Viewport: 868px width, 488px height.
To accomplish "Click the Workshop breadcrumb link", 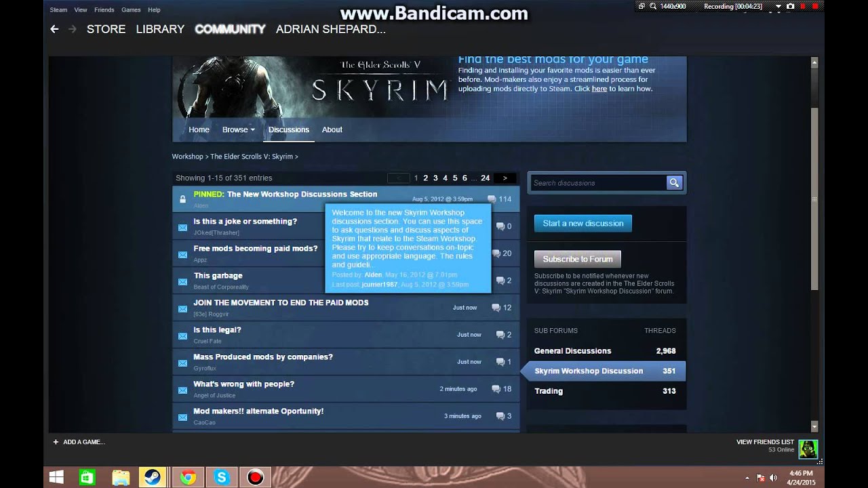I will click(x=187, y=157).
